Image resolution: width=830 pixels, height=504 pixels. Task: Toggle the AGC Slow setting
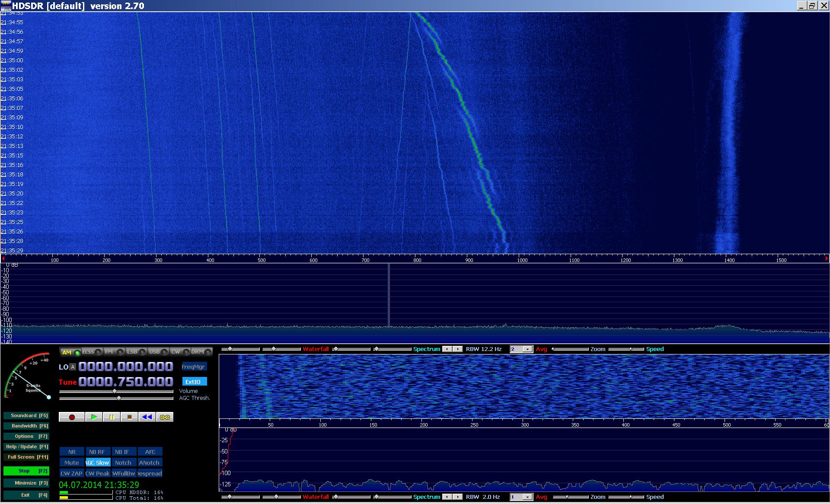(x=98, y=463)
